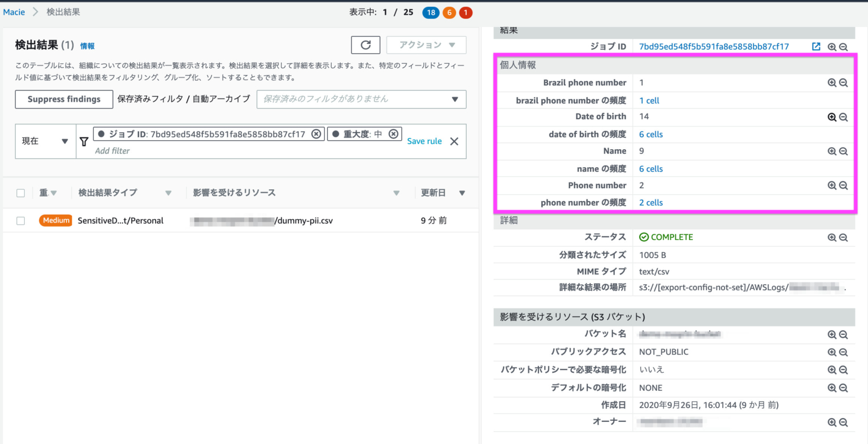Zoom in on the バケット名 row
Image resolution: width=868 pixels, height=444 pixels.
click(831, 334)
